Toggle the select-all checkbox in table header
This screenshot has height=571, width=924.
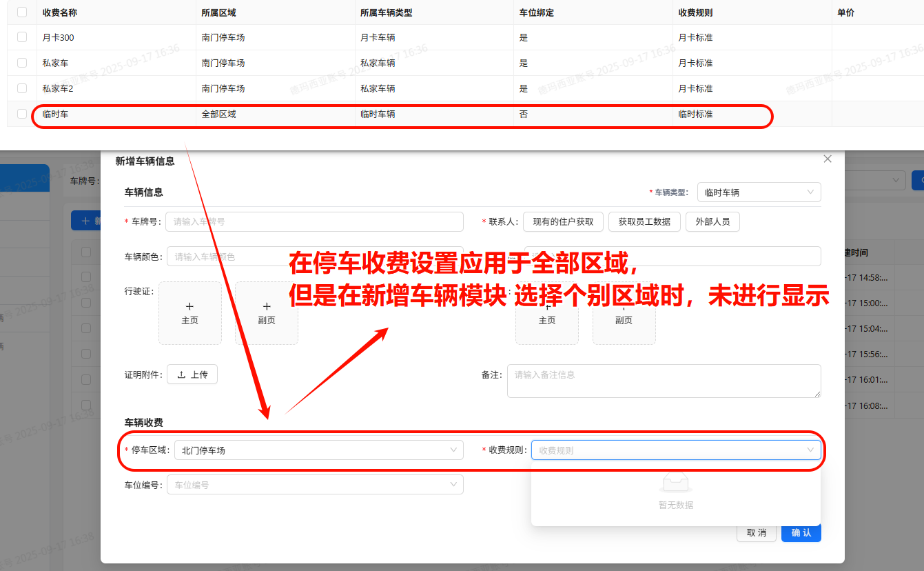(x=21, y=12)
